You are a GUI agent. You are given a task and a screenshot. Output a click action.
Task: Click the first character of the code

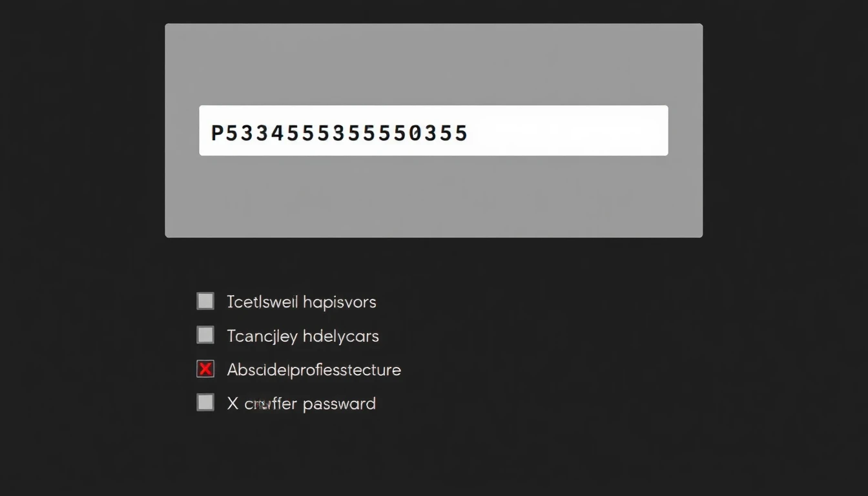point(216,132)
